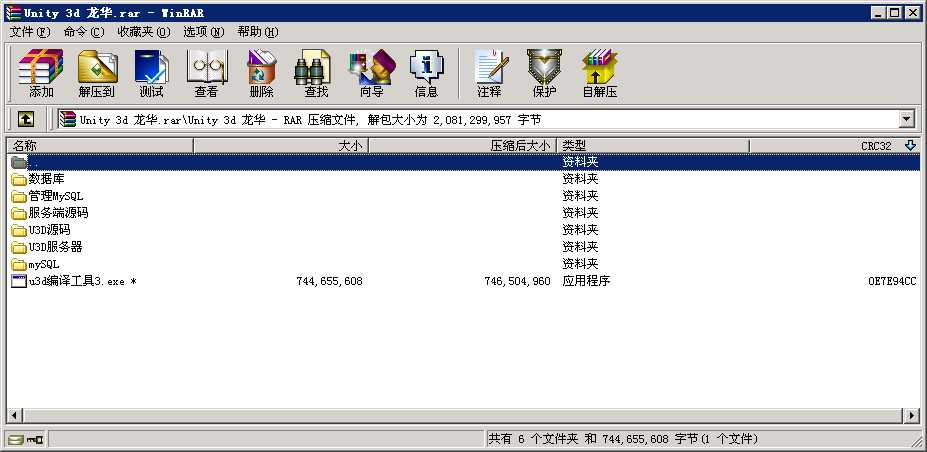Select the 服务端源码 folder
This screenshot has height=452, width=927.
tap(50, 213)
